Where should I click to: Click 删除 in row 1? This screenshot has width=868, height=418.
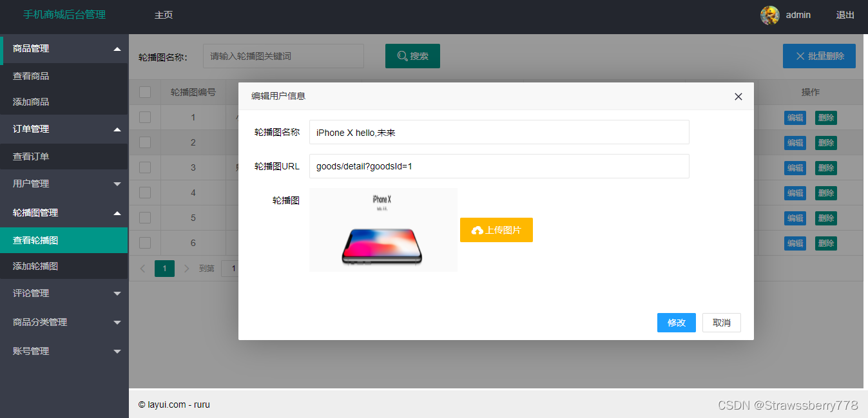[x=826, y=118]
